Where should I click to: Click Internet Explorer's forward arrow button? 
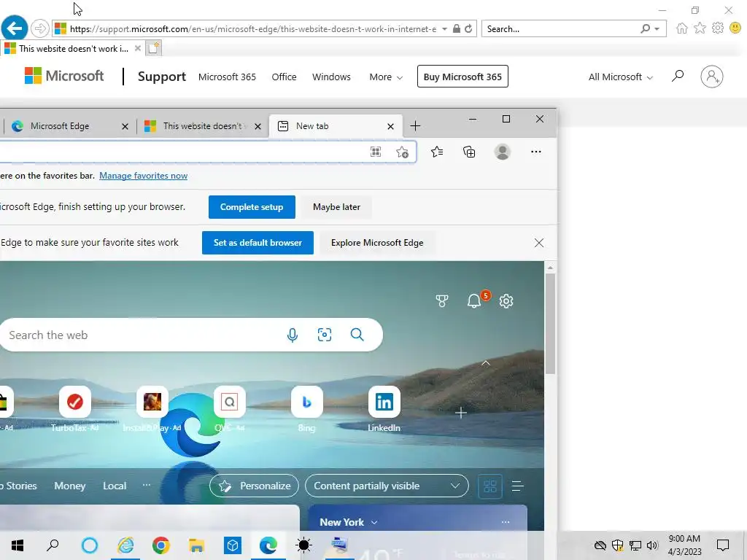coord(40,28)
